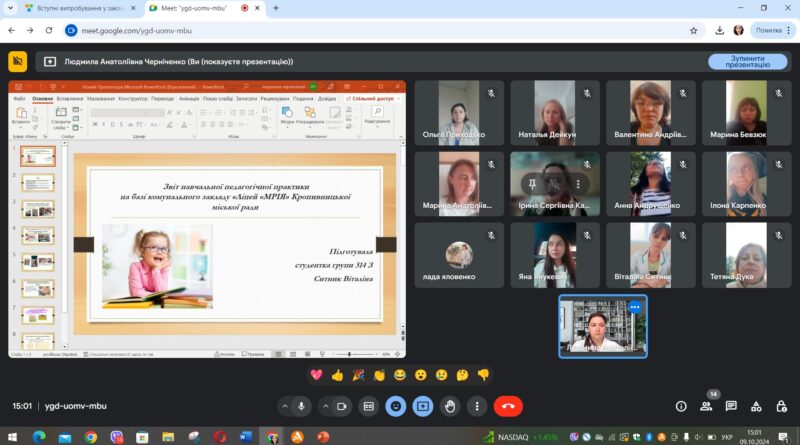
Task: Raise hand in the meeting
Action: coord(449,406)
